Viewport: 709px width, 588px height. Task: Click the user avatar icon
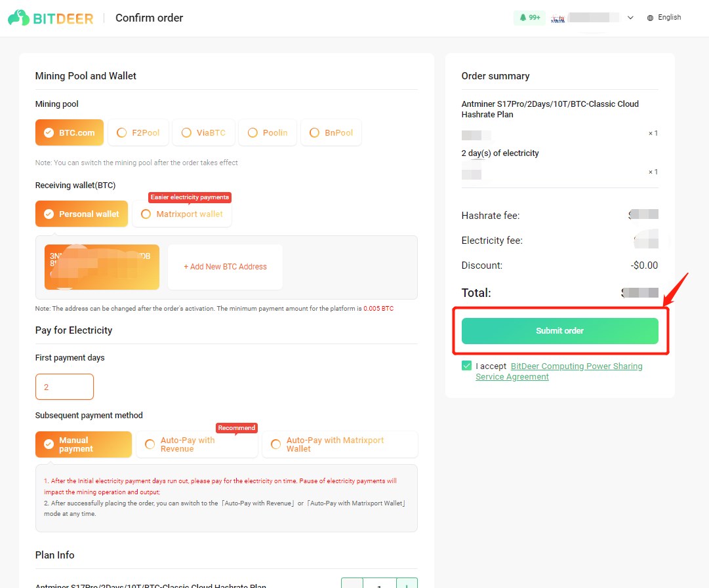pyautogui.click(x=558, y=18)
